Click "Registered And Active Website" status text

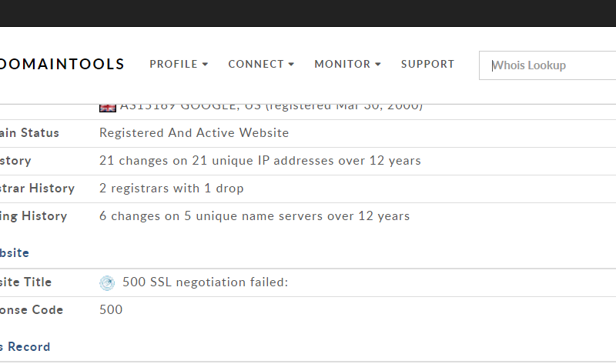pos(194,133)
